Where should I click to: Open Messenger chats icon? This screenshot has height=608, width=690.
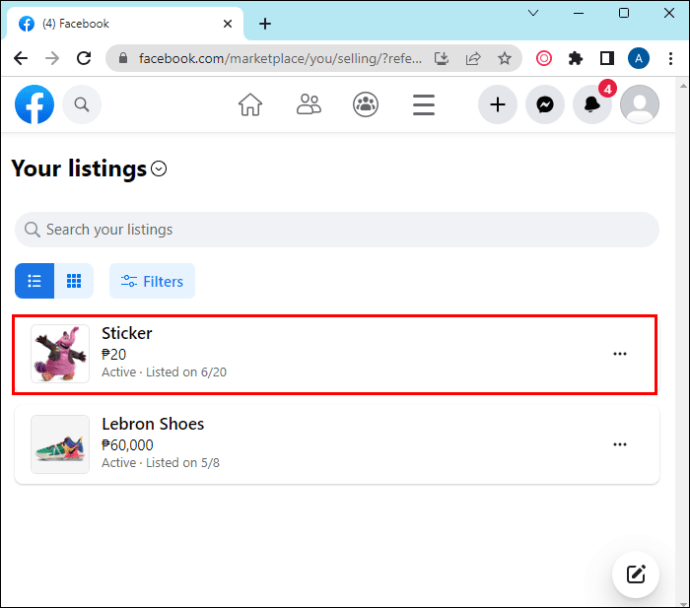coord(545,105)
